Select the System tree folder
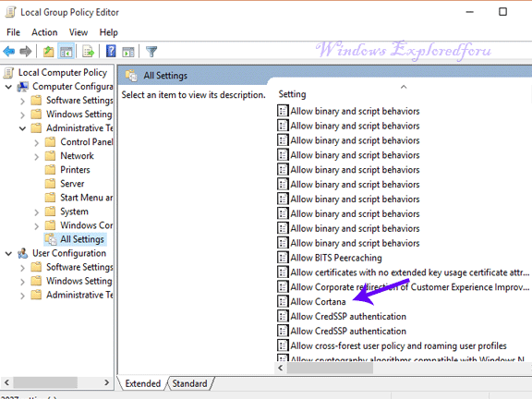Viewport: 532px width, 399px height. 74,212
